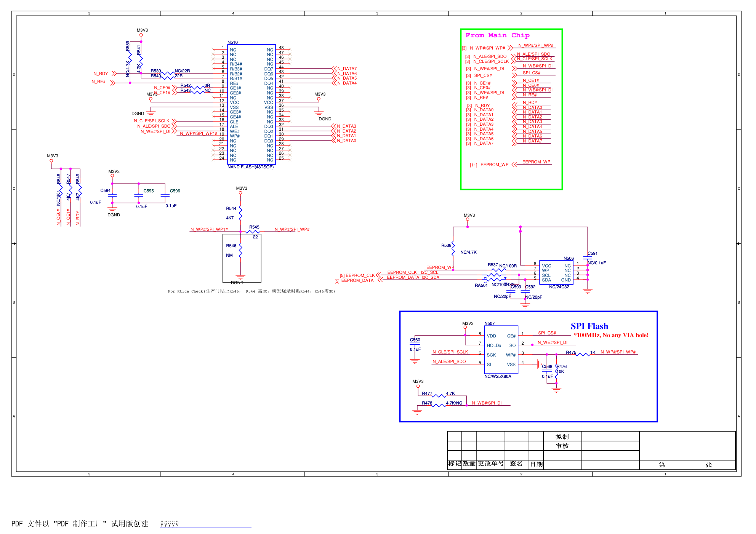
Task: Click resistor label R544
Action: (231, 208)
